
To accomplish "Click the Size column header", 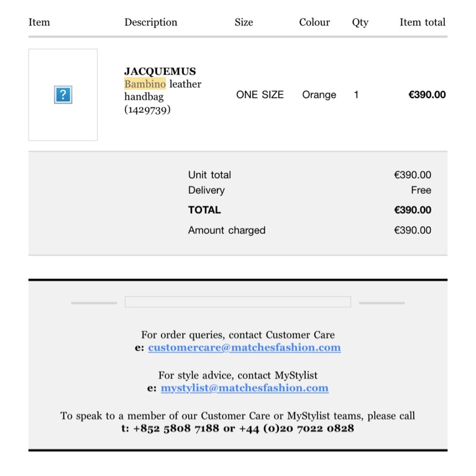I will (244, 22).
